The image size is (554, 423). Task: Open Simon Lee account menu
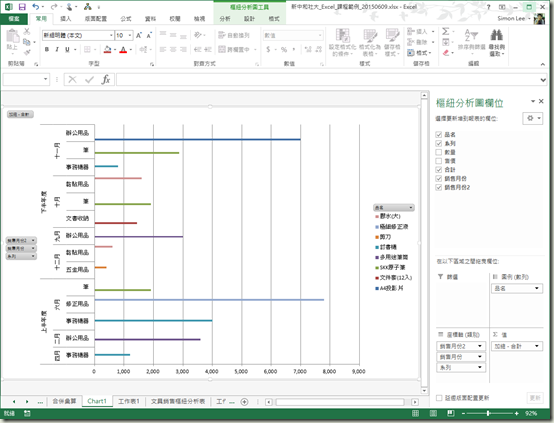514,18
